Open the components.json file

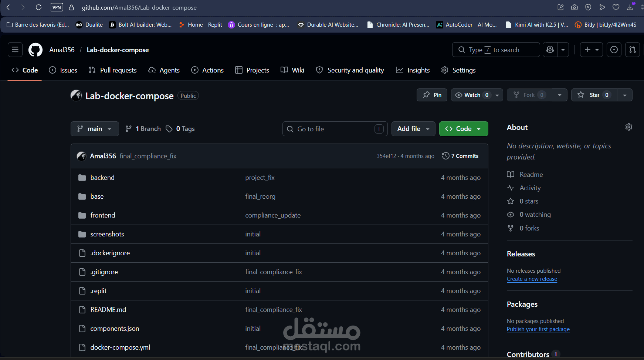tap(115, 329)
